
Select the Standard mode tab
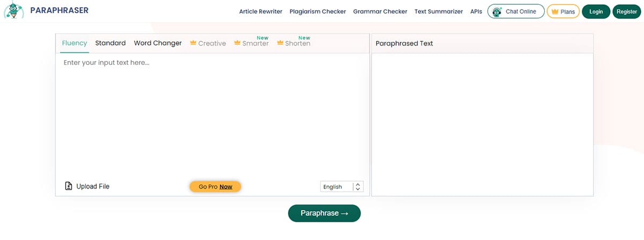coord(111,43)
